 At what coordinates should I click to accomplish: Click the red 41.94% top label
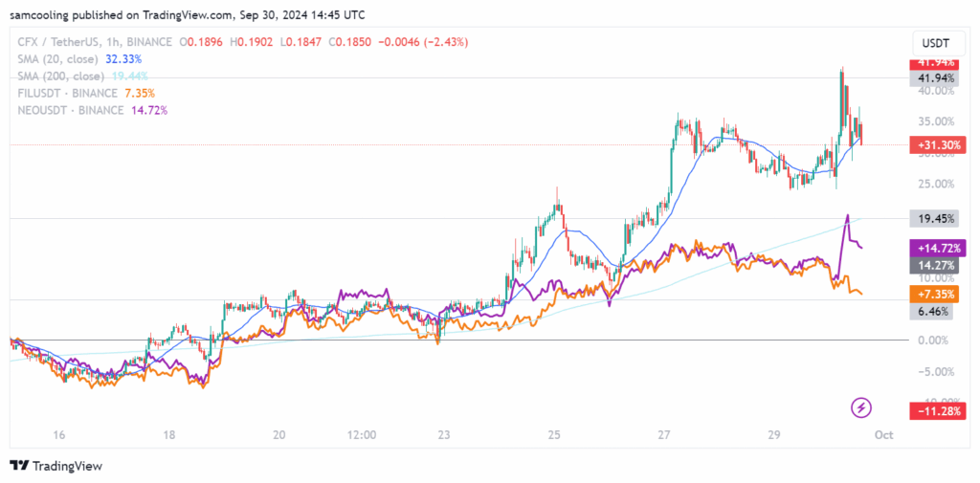pyautogui.click(x=934, y=62)
